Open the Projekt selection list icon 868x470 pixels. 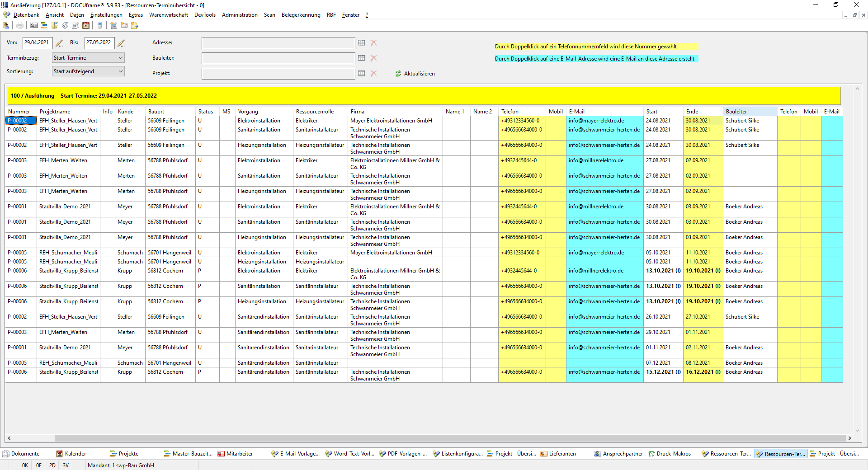(x=362, y=74)
